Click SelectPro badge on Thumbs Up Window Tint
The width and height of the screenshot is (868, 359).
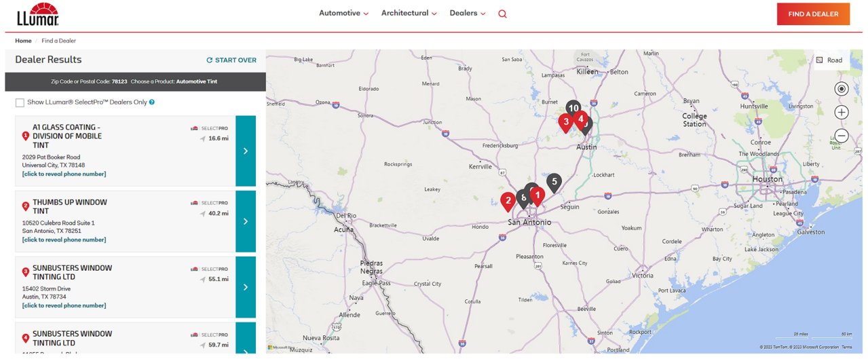click(209, 203)
